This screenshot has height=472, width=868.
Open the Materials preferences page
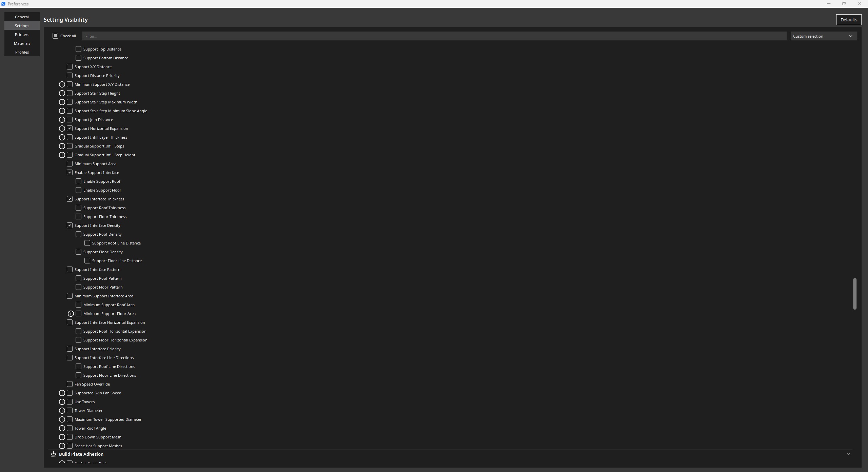[x=22, y=43]
